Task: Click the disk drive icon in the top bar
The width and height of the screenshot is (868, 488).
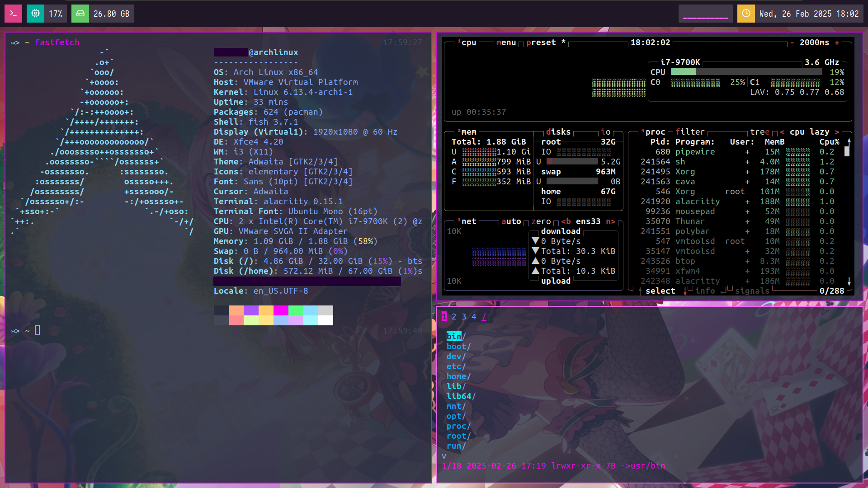Action: (80, 14)
